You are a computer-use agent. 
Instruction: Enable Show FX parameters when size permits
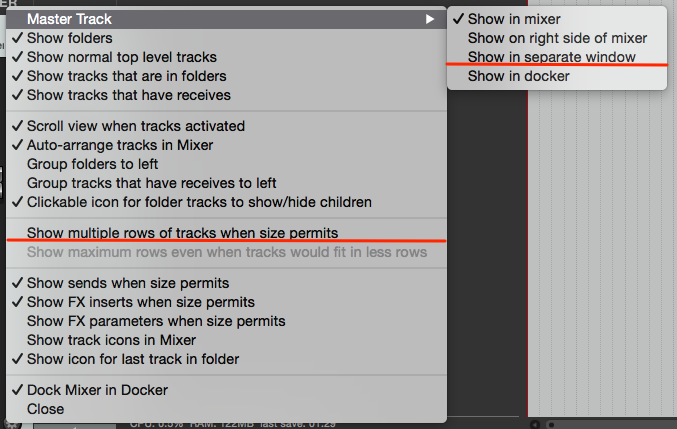[156, 321]
